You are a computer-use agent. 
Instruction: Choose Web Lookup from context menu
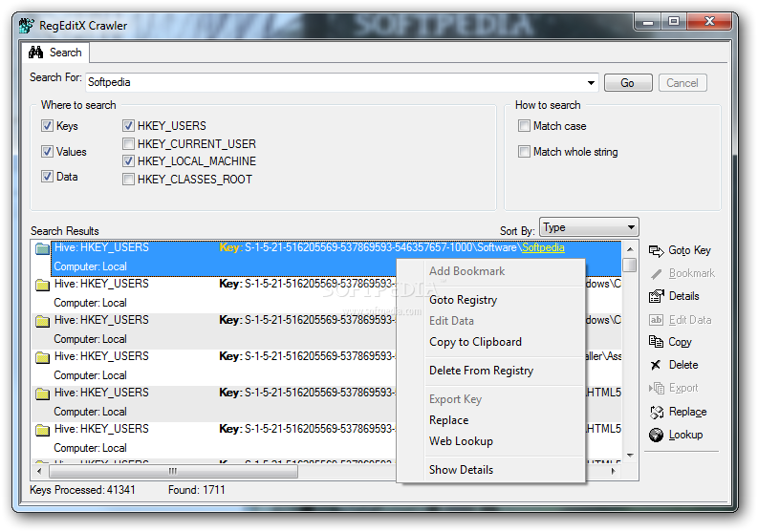[461, 441]
